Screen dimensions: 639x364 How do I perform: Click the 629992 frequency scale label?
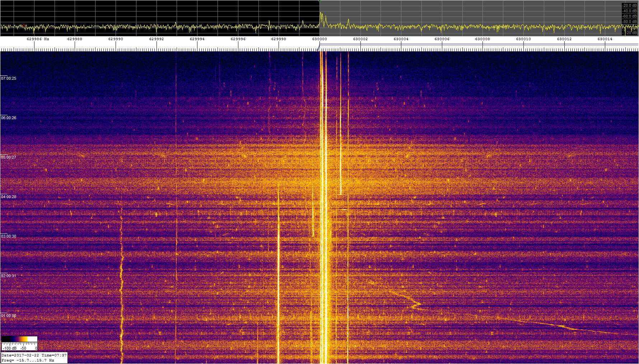(x=157, y=39)
